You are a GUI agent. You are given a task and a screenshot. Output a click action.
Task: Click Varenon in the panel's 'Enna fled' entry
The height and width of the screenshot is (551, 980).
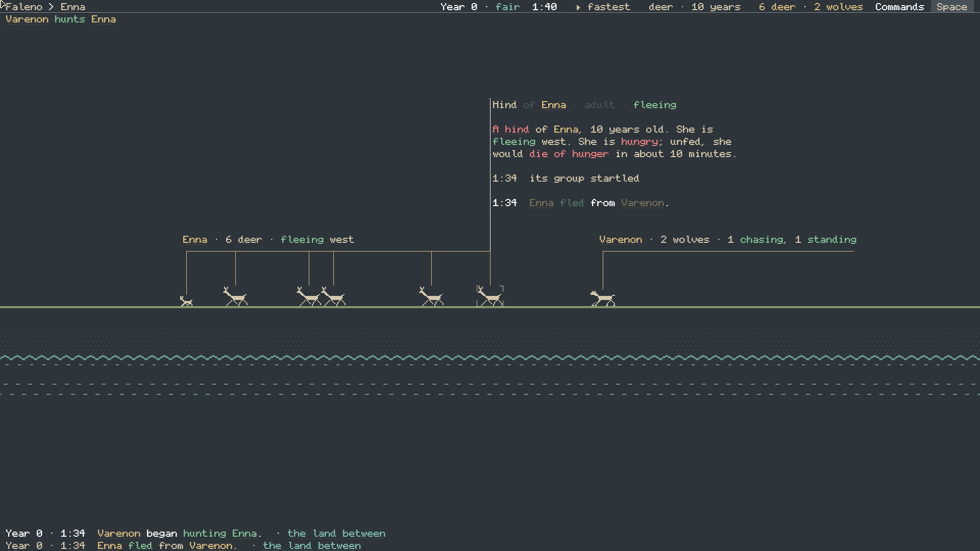coord(643,203)
